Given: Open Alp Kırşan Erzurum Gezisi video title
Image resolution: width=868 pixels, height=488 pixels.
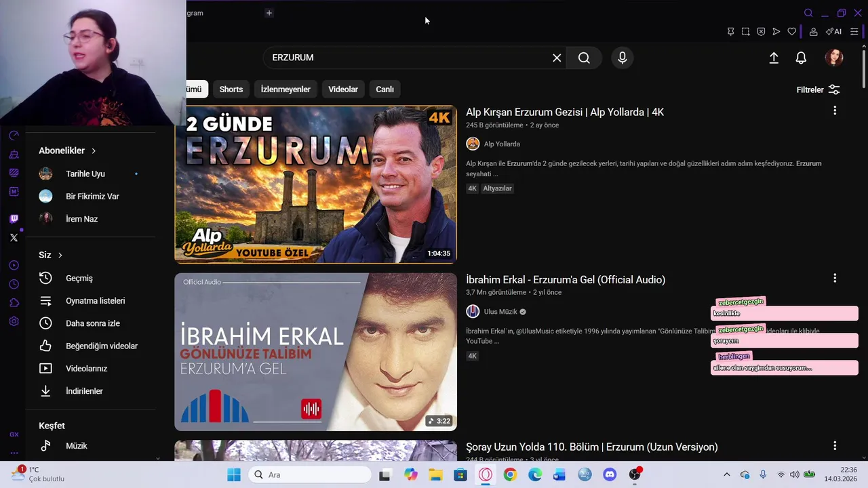Looking at the screenshot, I should 565,113.
